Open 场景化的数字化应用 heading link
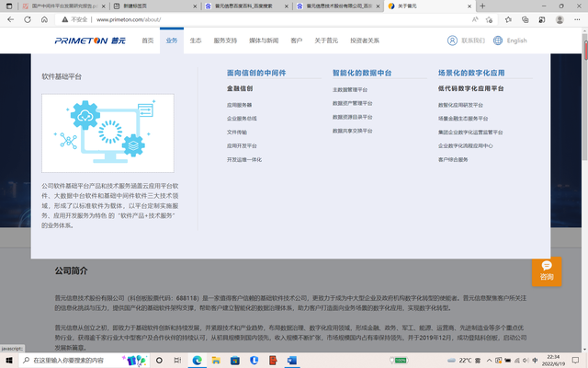This screenshot has height=368, width=588. [471, 73]
